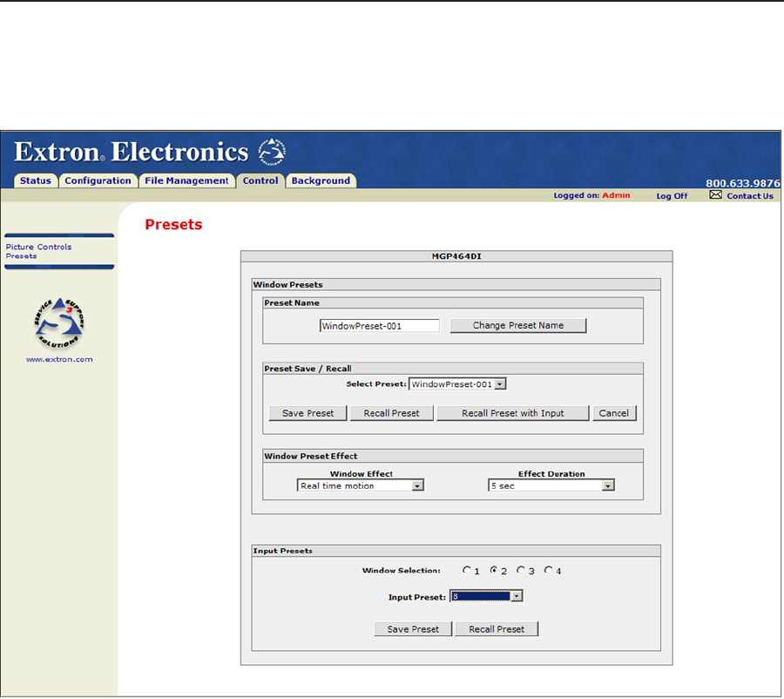Image resolution: width=784 pixels, height=699 pixels.
Task: Click the Service Support Solutions sidebar logo
Action: 59,323
